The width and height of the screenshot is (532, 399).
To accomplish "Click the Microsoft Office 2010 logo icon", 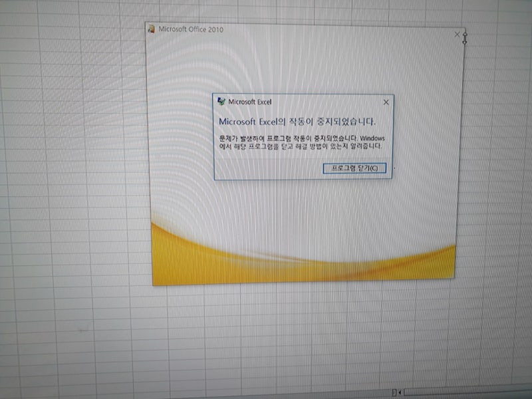I will (x=152, y=29).
